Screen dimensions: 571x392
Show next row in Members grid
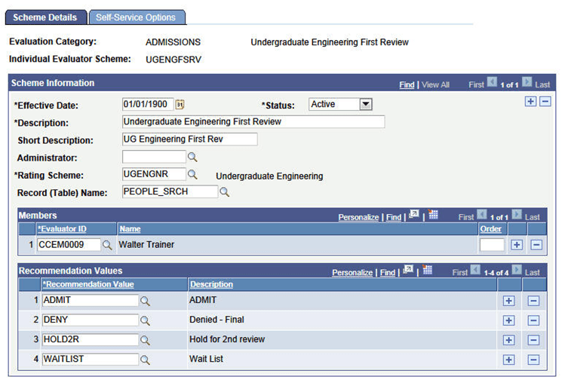click(x=517, y=214)
